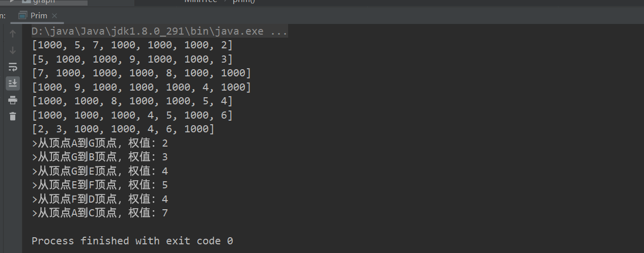
Task: Click the Up the Stack Trace arrow
Action: coord(13,34)
